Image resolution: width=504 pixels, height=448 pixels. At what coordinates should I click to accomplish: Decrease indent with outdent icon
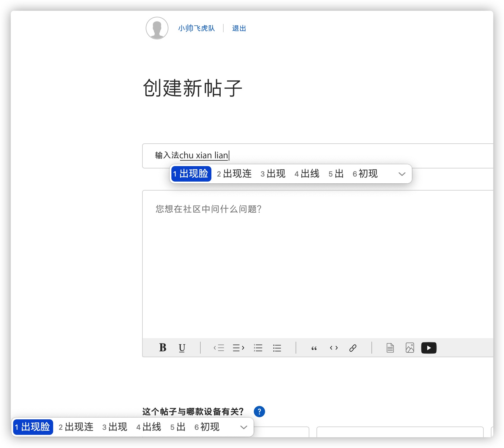(219, 348)
